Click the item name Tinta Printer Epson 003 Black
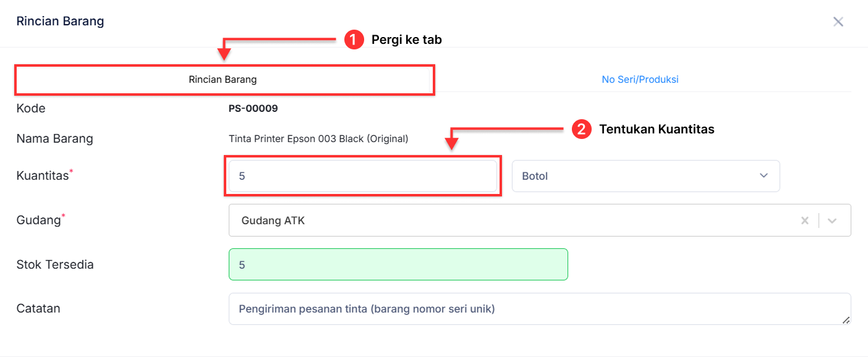The width and height of the screenshot is (868, 357). [318, 138]
